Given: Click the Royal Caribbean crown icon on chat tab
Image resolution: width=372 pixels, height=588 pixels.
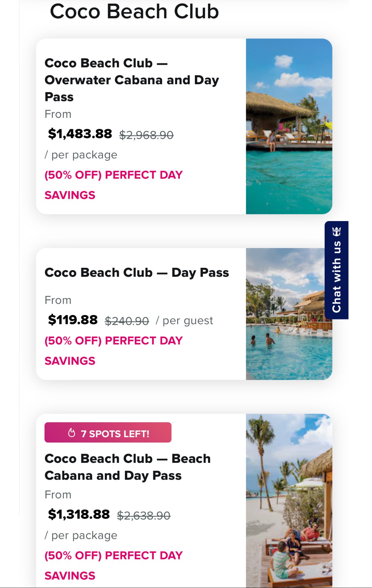Looking at the screenshot, I should [x=337, y=232].
